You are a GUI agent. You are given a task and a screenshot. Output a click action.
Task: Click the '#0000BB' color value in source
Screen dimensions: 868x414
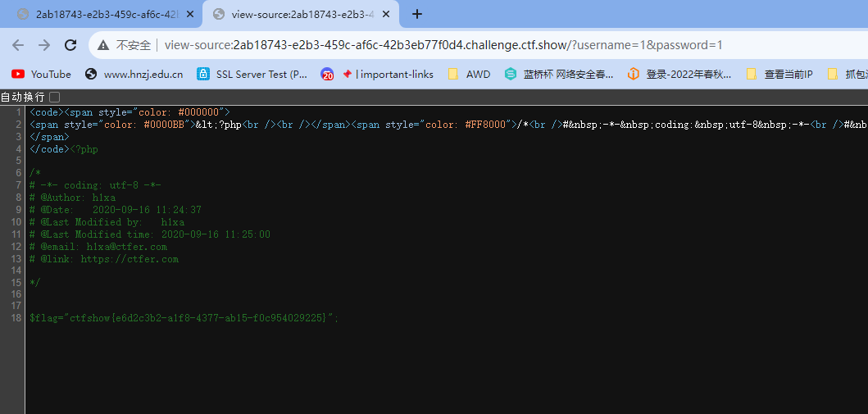165,125
